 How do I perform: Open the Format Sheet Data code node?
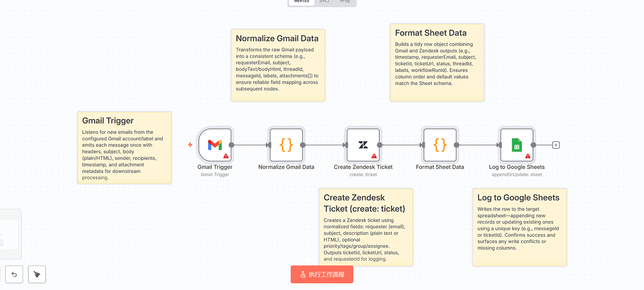440,145
